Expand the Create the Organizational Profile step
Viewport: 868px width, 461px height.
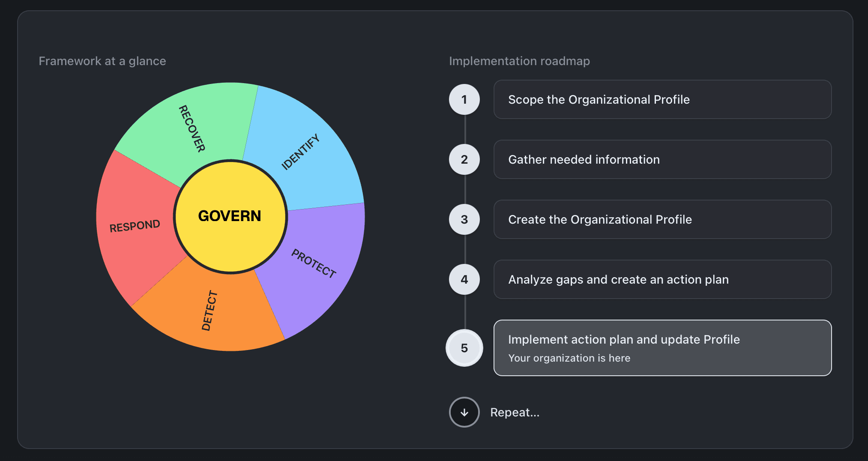pyautogui.click(x=662, y=219)
